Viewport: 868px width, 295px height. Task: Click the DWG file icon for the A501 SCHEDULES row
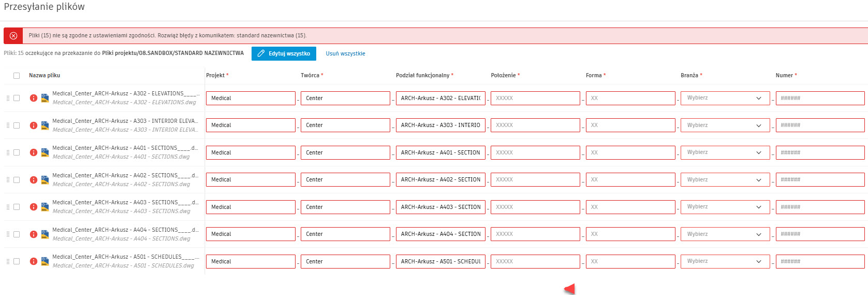[45, 261]
